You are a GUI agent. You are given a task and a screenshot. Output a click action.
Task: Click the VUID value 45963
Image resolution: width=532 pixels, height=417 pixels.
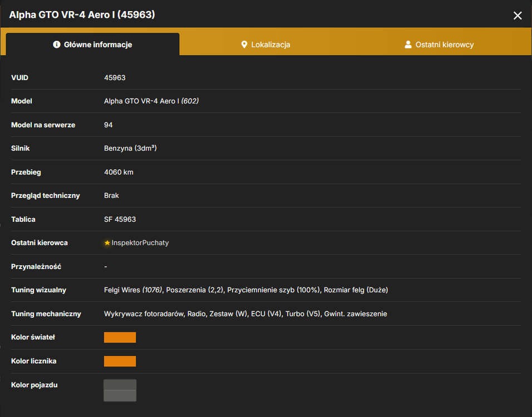click(115, 78)
